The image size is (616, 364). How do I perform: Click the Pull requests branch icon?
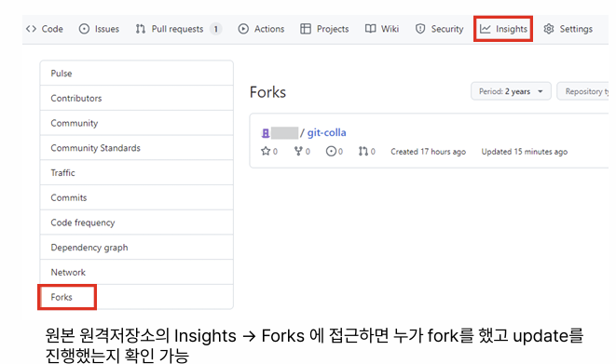click(140, 29)
